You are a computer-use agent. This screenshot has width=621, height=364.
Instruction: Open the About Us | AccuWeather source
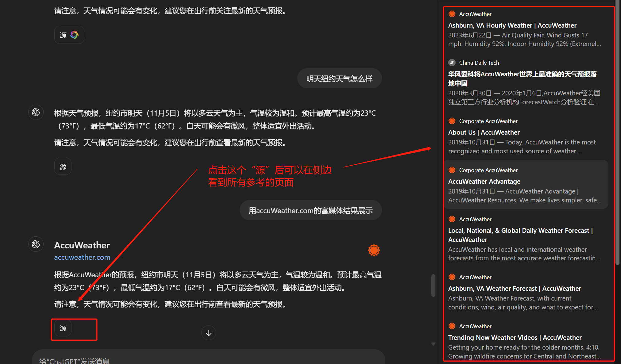tap(484, 132)
